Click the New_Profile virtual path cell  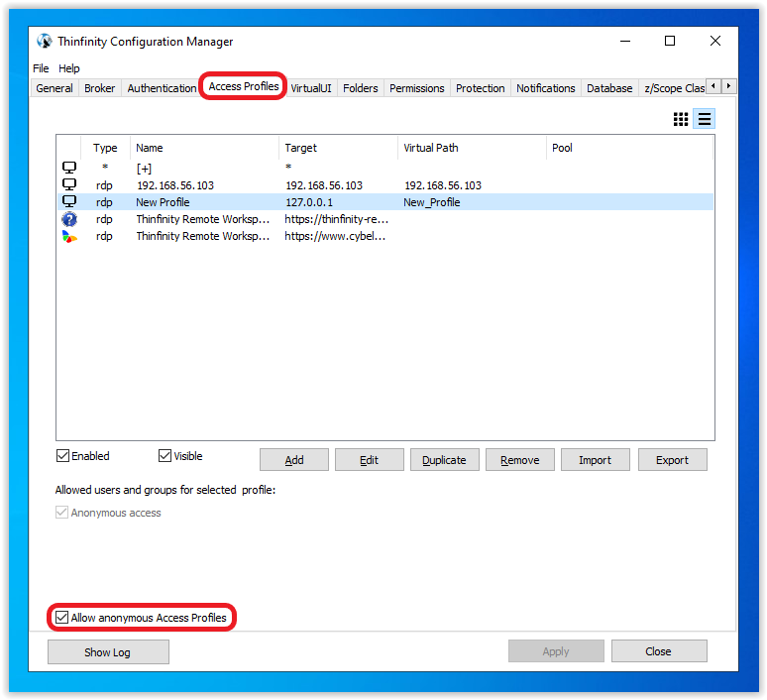click(x=432, y=202)
